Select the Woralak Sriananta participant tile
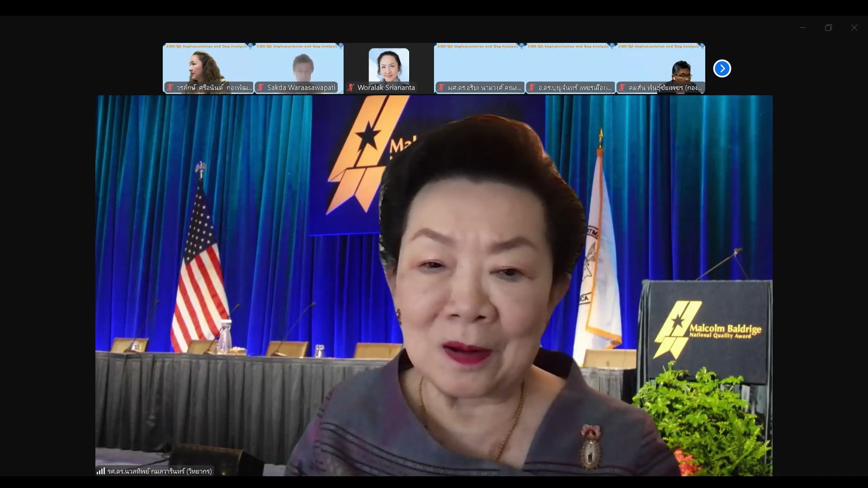The width and height of the screenshot is (868, 488). click(389, 68)
